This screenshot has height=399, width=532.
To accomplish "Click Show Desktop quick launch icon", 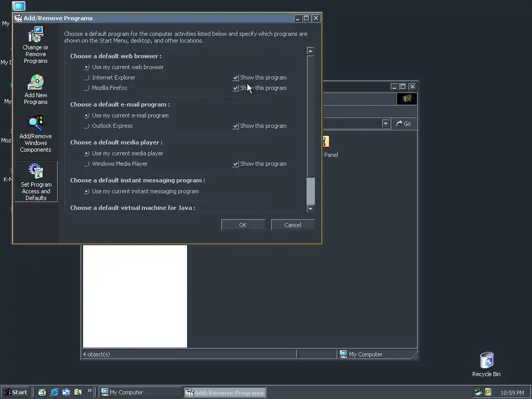I will (x=42, y=392).
